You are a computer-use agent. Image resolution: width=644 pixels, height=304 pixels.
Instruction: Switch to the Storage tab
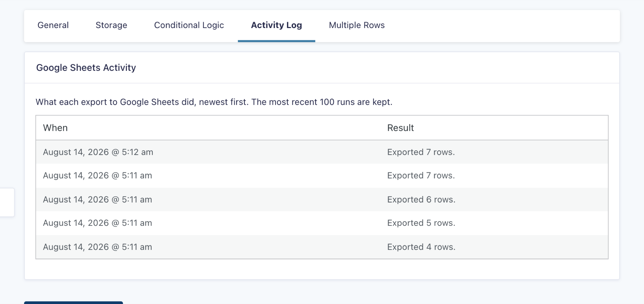click(111, 25)
